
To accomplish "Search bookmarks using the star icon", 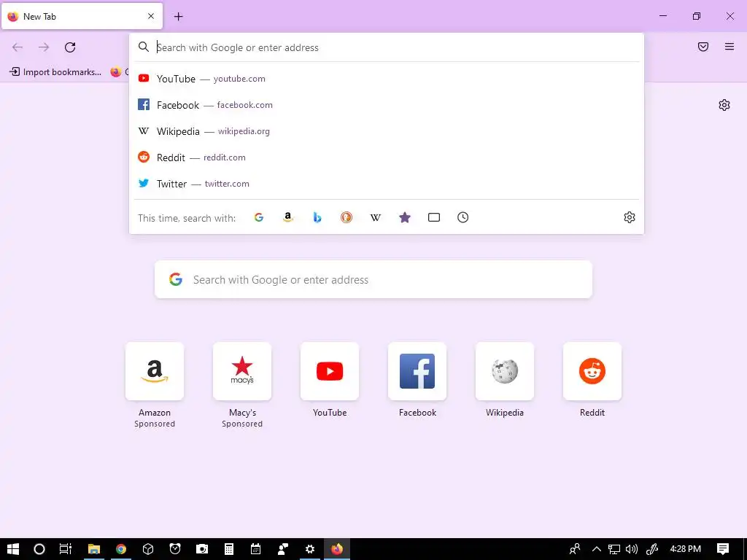I will pyautogui.click(x=404, y=217).
